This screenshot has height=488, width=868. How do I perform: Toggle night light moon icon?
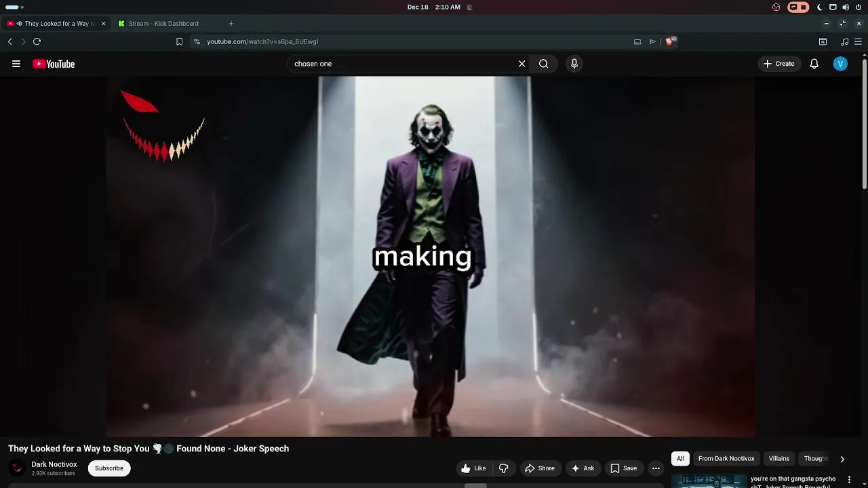click(x=820, y=7)
